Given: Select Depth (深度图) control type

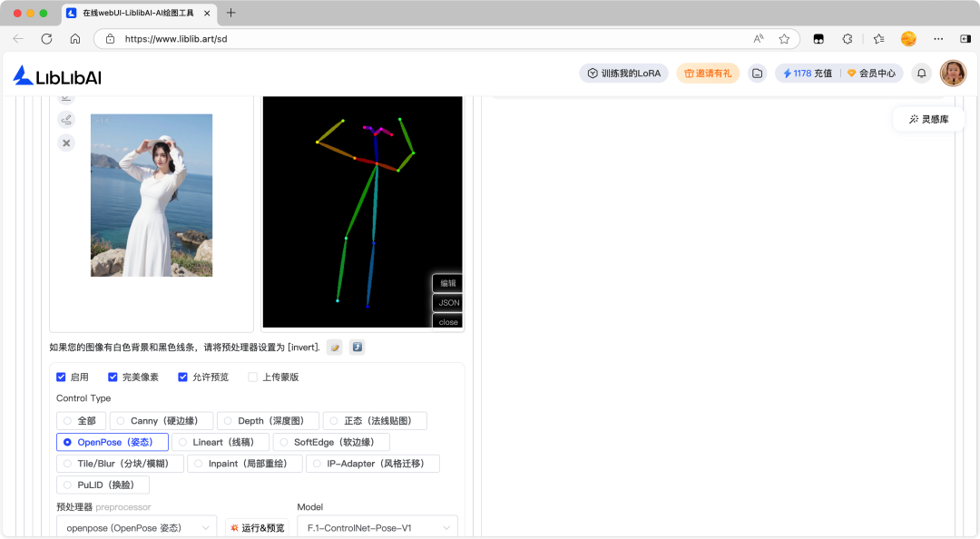Looking at the screenshot, I should [x=268, y=421].
